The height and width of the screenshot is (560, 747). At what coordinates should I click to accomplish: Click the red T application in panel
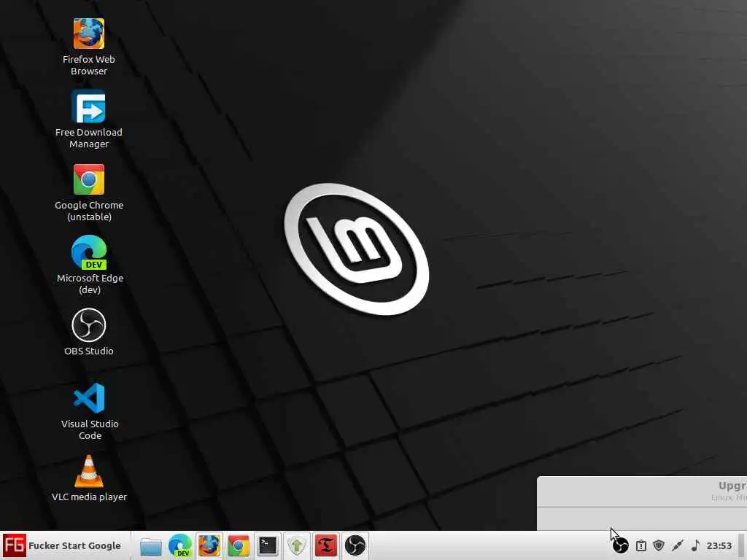pos(326,545)
